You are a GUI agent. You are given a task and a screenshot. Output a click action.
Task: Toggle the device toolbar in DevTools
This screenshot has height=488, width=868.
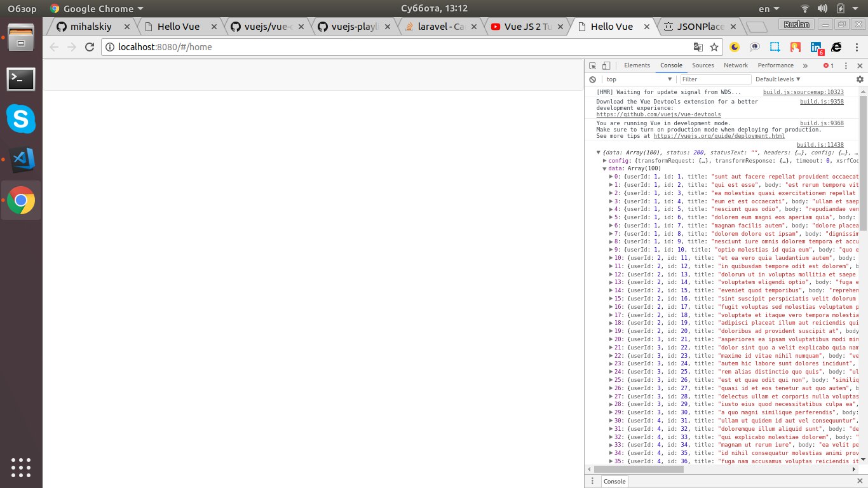point(606,65)
